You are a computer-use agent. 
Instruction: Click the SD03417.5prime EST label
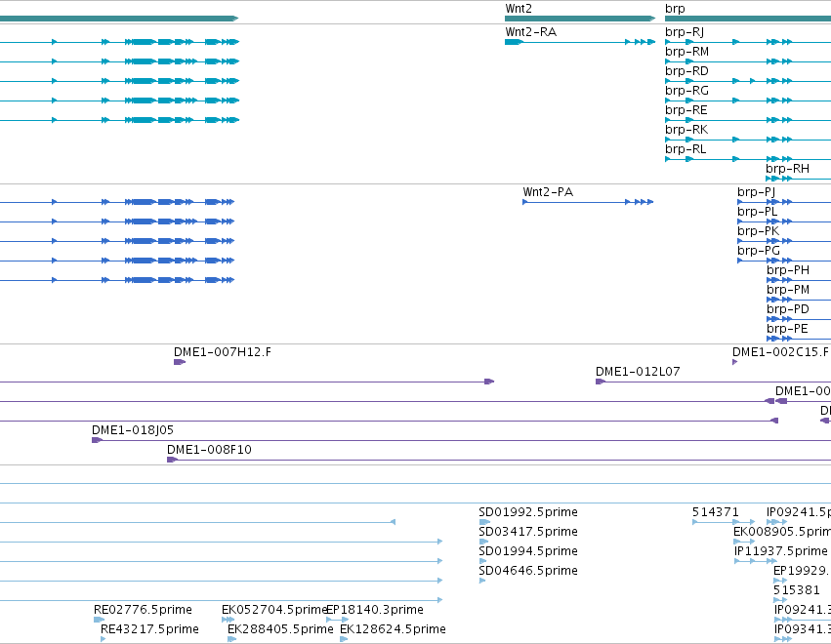coord(528,532)
